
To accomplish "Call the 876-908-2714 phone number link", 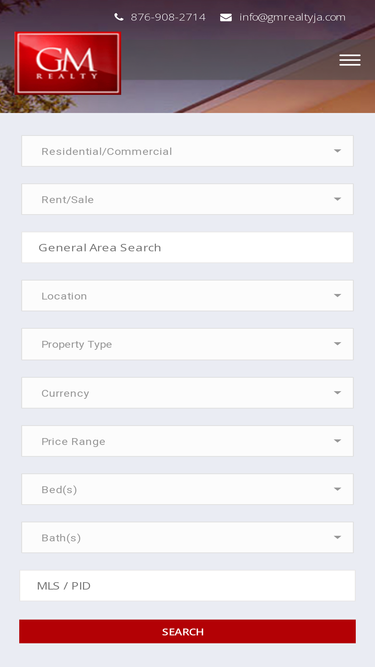I will [168, 17].
